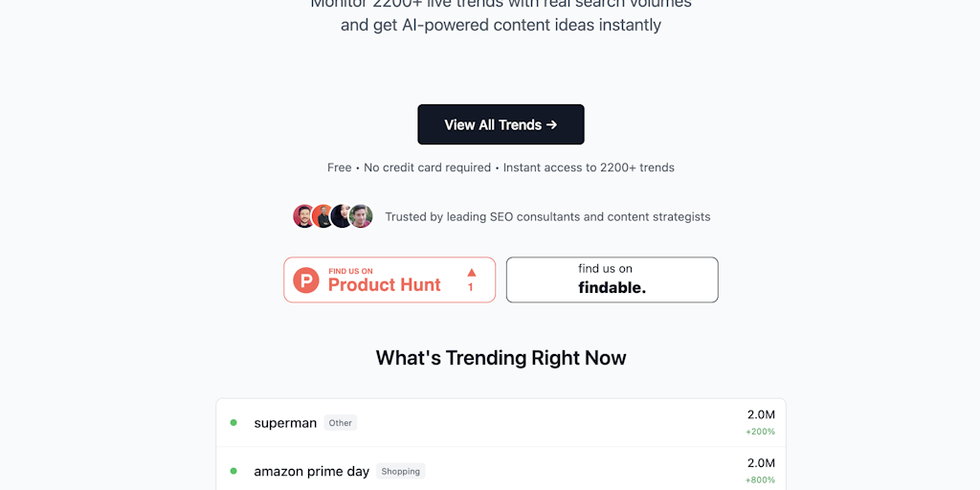Click the fourth avatar in the trusted-by row
Image resolution: width=980 pixels, height=490 pixels.
pyautogui.click(x=361, y=216)
